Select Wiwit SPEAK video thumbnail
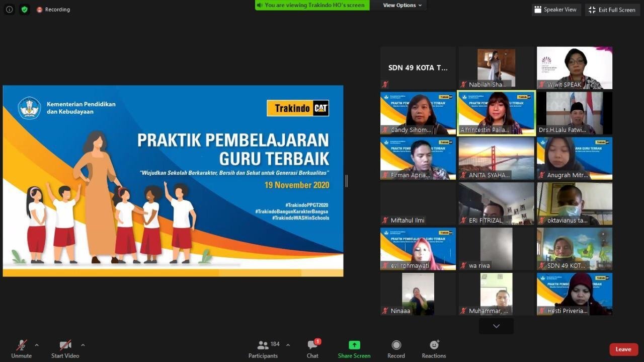 (x=574, y=68)
